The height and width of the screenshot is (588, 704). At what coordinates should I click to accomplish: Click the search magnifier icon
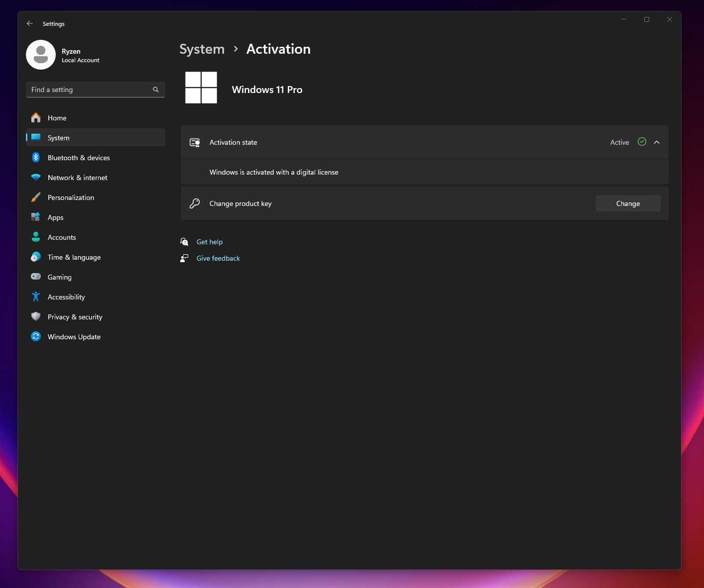156,90
